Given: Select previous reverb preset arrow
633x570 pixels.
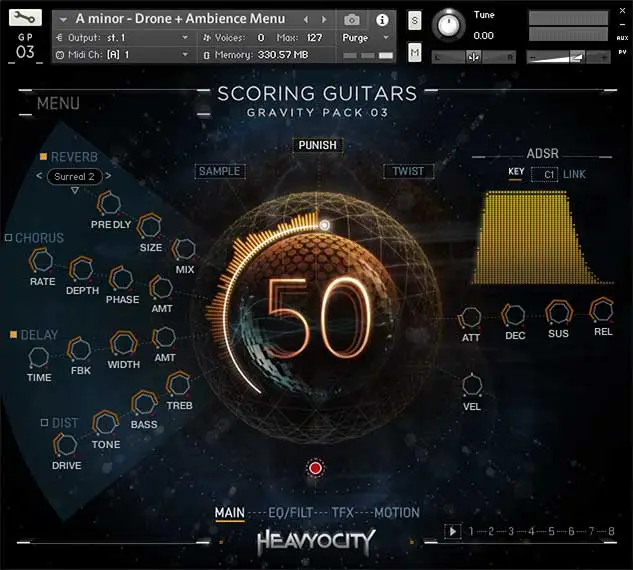Looking at the screenshot, I should pyautogui.click(x=39, y=176).
